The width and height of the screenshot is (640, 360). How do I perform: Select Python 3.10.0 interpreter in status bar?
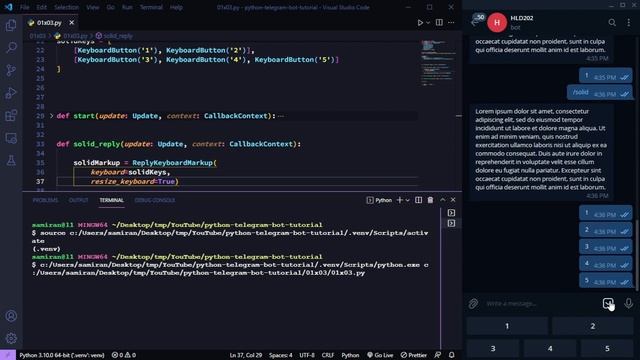click(x=62, y=355)
